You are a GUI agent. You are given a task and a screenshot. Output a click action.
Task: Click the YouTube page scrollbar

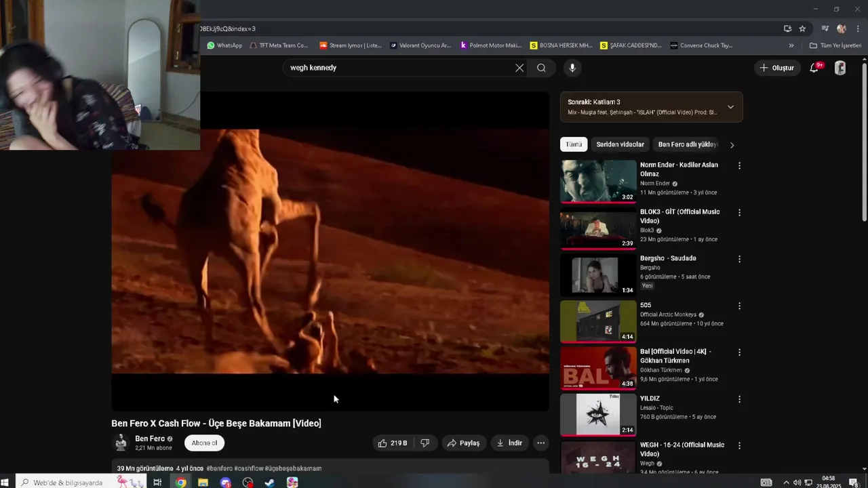[864, 142]
